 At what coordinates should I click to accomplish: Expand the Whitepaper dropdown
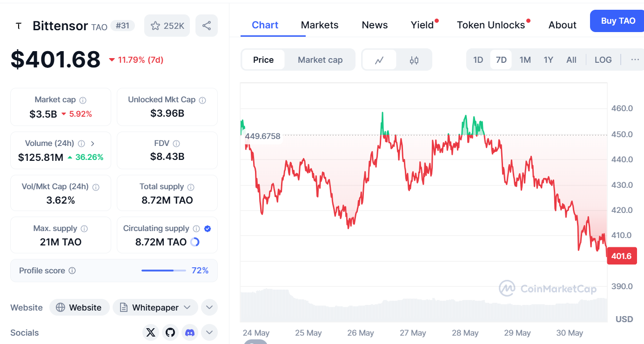click(x=155, y=307)
